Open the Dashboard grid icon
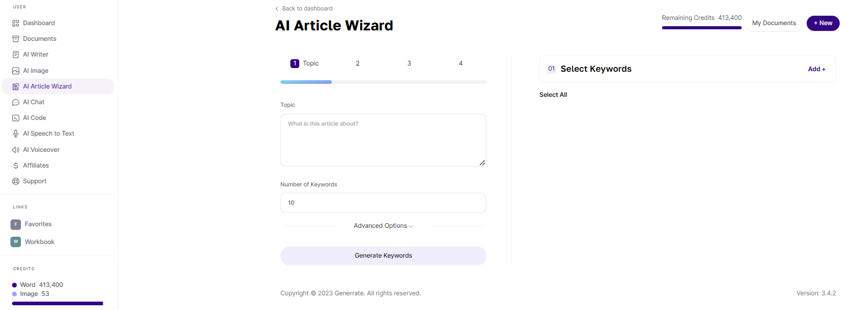Screen dimensions: 868x310 [16, 23]
